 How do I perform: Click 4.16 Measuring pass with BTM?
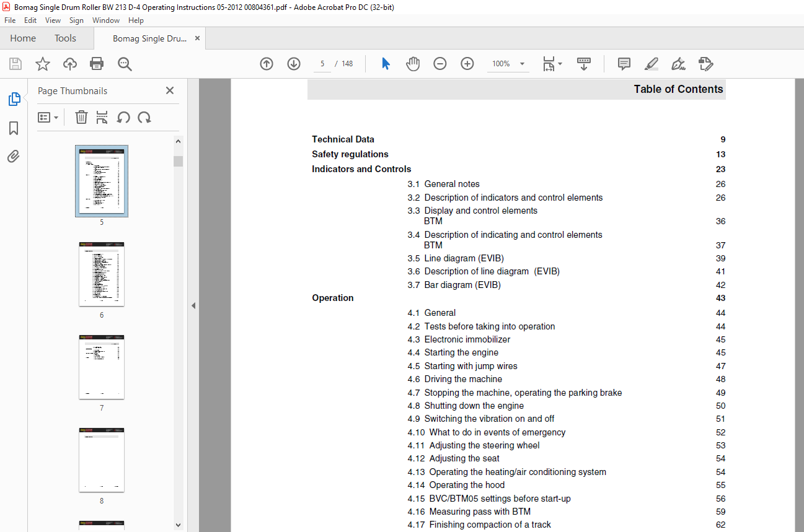469,512
